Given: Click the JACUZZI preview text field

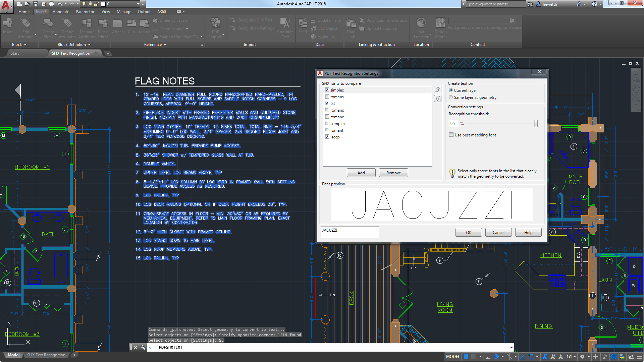Looking at the screenshot, I should [x=350, y=232].
